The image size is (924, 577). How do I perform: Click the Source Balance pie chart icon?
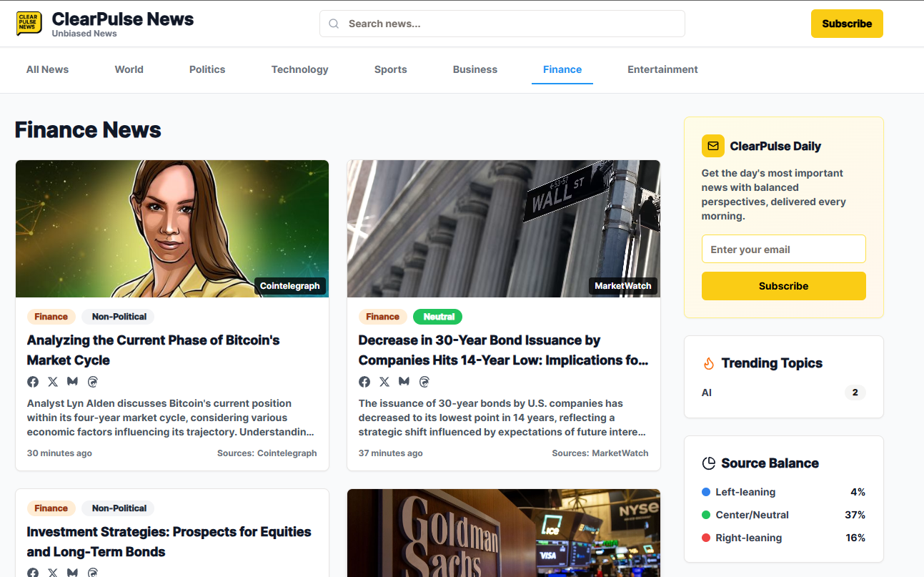[709, 463]
